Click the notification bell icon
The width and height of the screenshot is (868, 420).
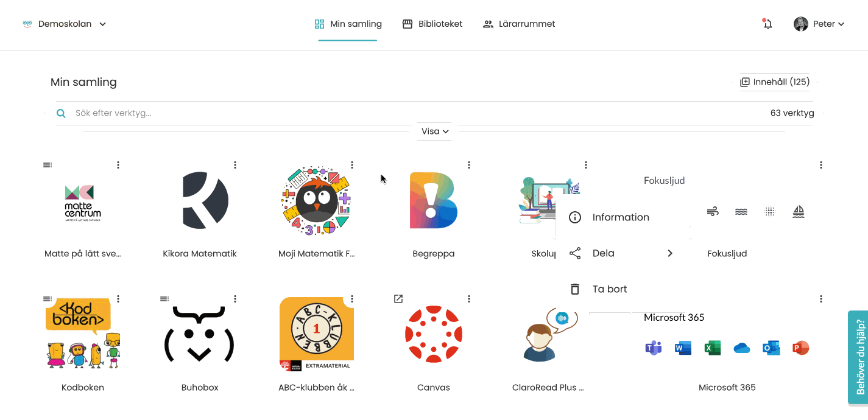pos(767,24)
